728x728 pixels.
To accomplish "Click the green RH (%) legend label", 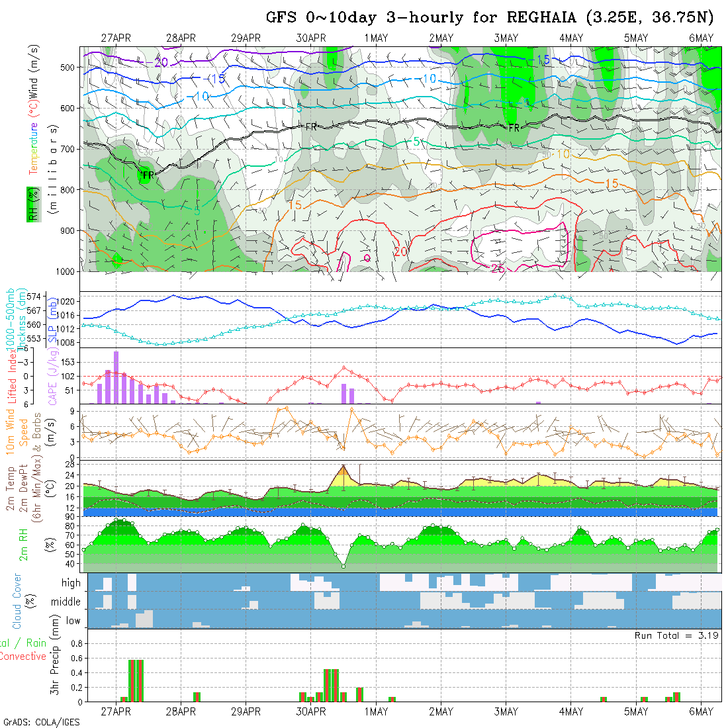I will point(34,205).
